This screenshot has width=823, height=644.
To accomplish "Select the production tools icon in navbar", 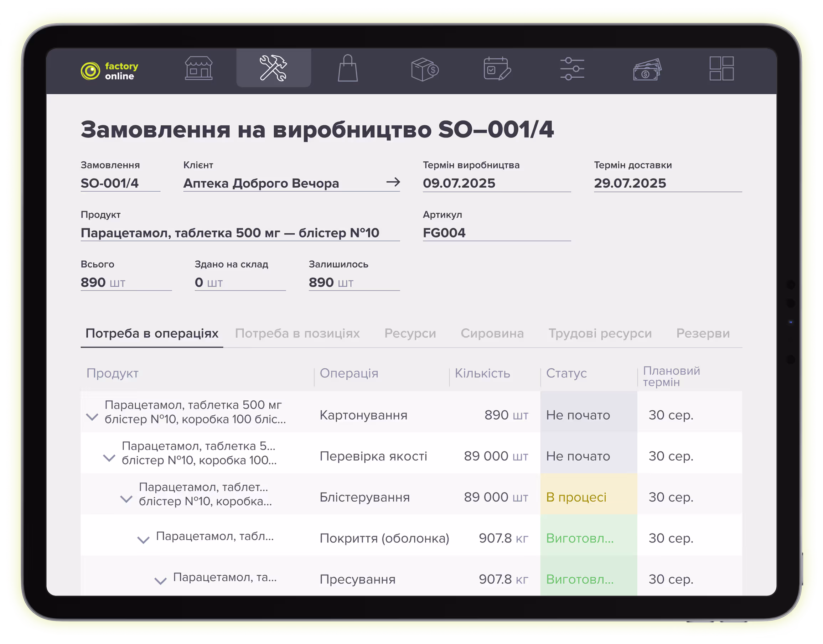I will click(x=274, y=69).
